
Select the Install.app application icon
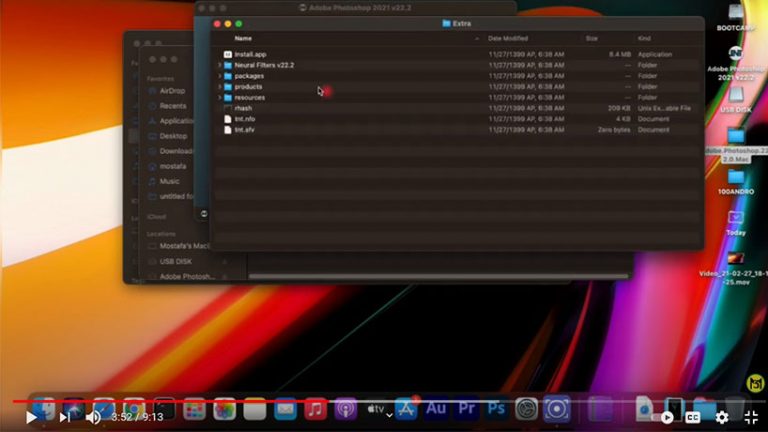click(228, 54)
